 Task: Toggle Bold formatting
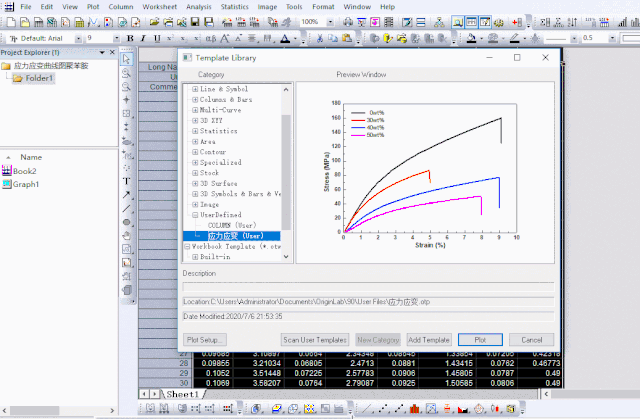click(130, 38)
